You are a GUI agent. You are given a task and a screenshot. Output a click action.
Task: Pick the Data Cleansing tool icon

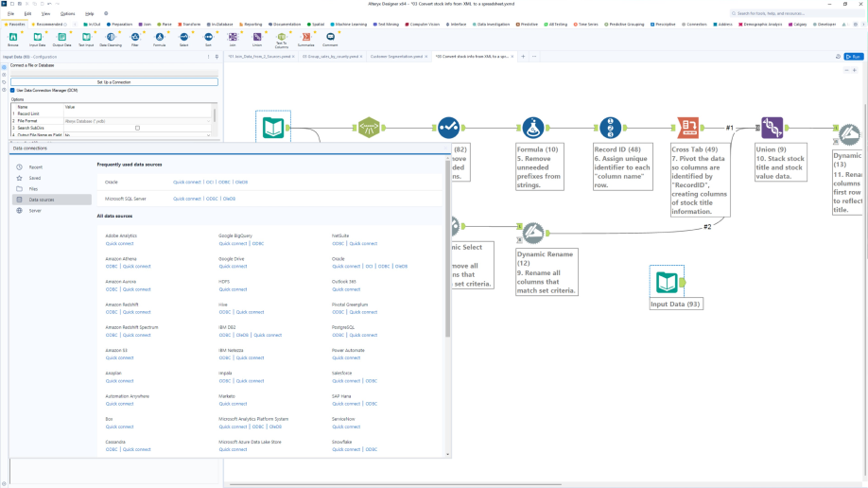coord(111,37)
